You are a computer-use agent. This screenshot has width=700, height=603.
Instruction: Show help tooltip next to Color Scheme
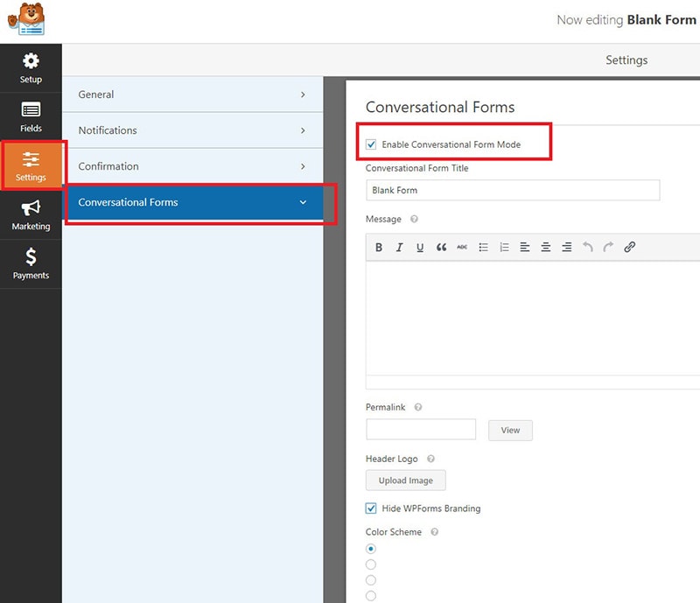[434, 532]
